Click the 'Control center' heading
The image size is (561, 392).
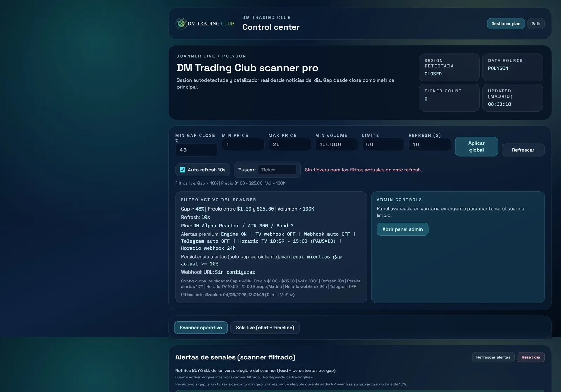pos(271,27)
